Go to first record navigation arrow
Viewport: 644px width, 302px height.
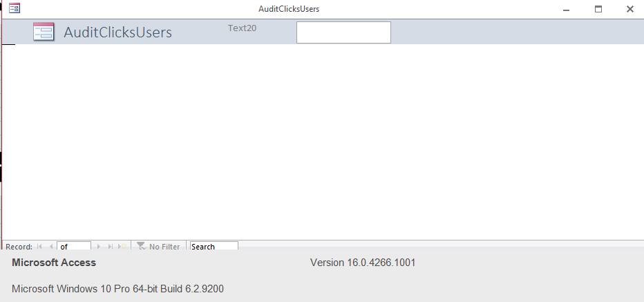[x=39, y=247]
